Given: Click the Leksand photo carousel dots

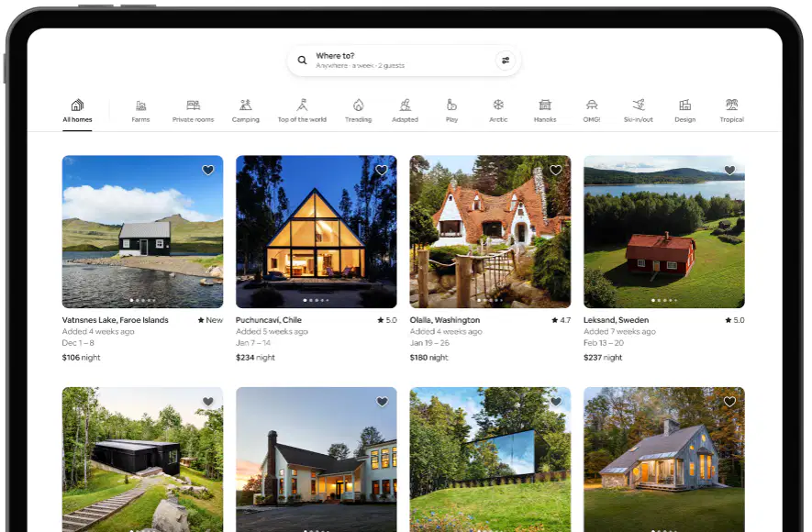Looking at the screenshot, I should tap(664, 300).
